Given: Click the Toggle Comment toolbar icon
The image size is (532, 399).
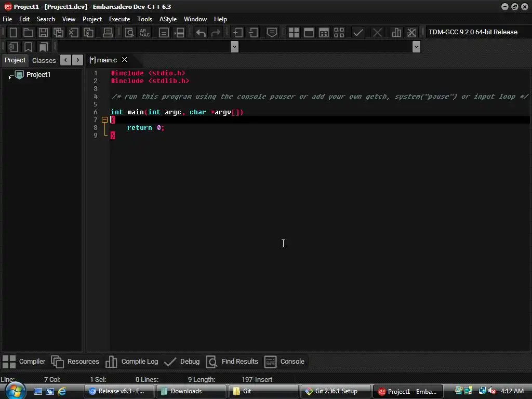Looking at the screenshot, I should click(x=272, y=32).
